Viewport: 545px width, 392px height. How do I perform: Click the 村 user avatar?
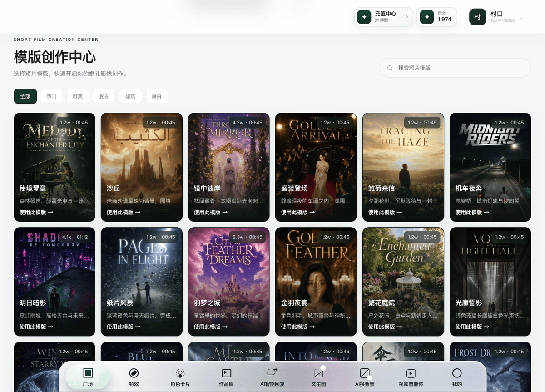pos(477,17)
